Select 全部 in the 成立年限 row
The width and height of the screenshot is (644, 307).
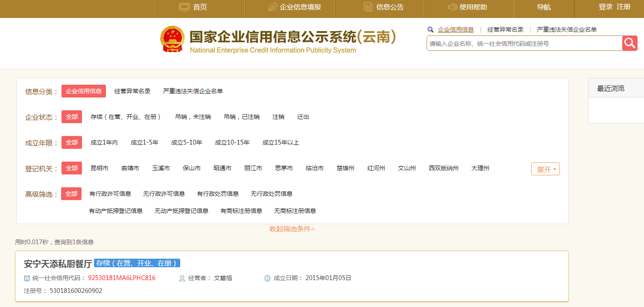tap(72, 142)
